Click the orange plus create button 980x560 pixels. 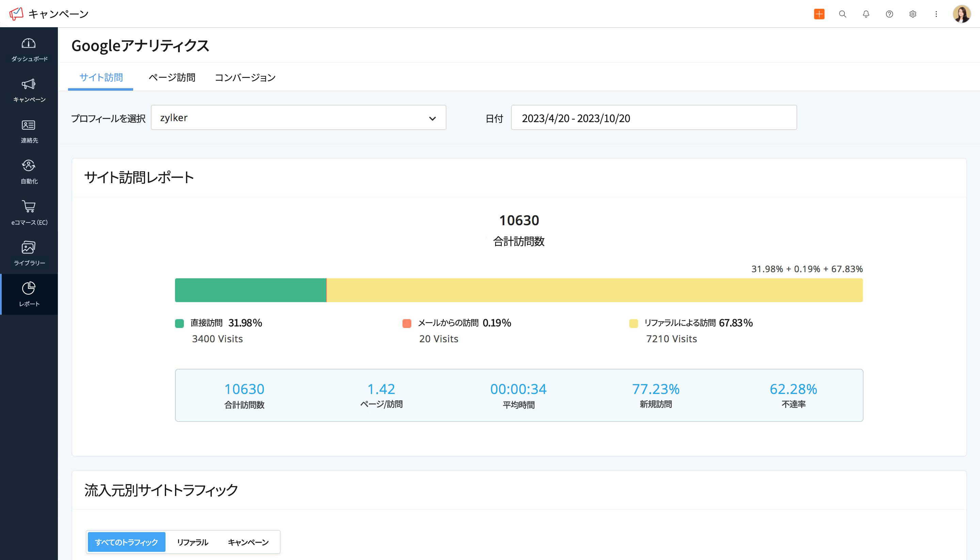tap(819, 14)
